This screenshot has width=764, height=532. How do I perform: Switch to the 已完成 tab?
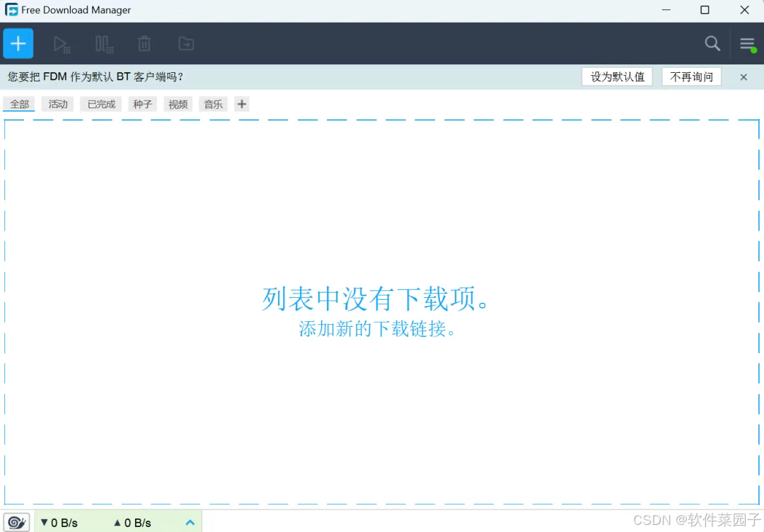pos(101,104)
